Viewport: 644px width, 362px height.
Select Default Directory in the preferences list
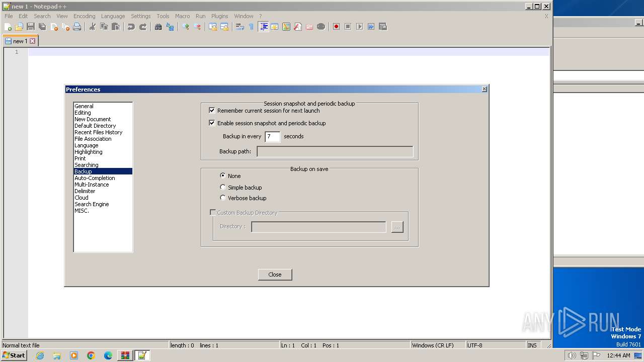103,126
